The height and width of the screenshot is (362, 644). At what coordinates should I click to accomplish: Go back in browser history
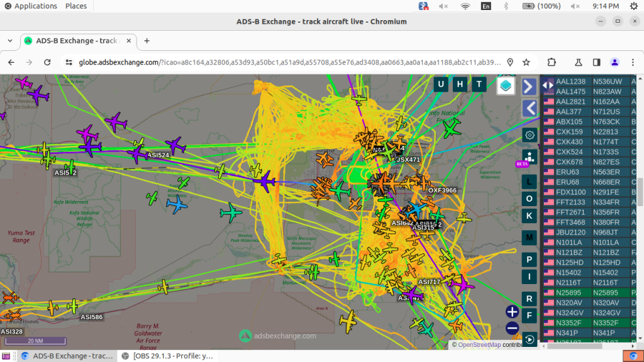point(11,62)
